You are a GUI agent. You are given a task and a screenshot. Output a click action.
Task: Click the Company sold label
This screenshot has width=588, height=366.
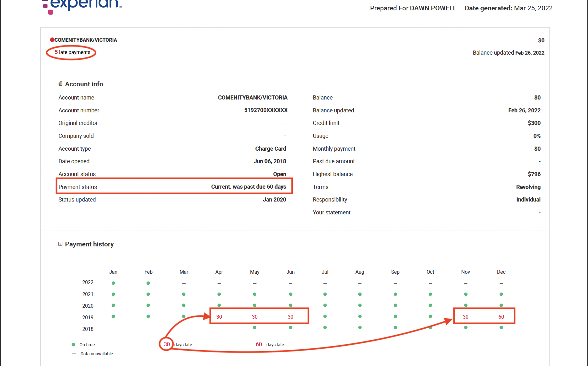(x=76, y=136)
